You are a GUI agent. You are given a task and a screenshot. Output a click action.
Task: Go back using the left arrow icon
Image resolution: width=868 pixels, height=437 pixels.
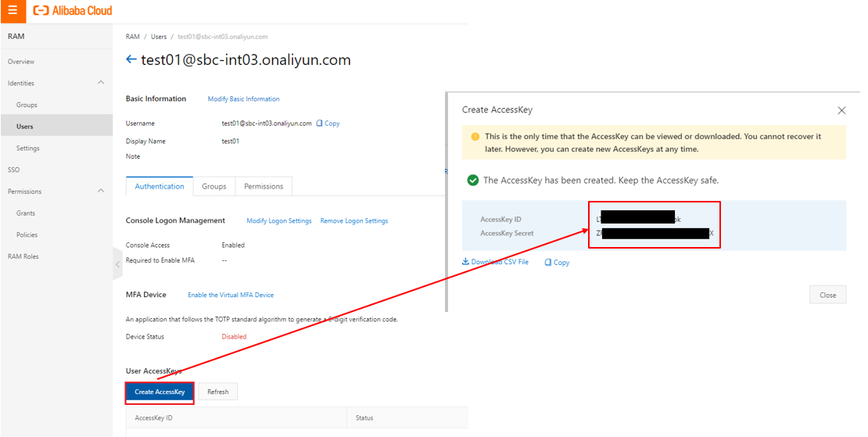(x=131, y=59)
